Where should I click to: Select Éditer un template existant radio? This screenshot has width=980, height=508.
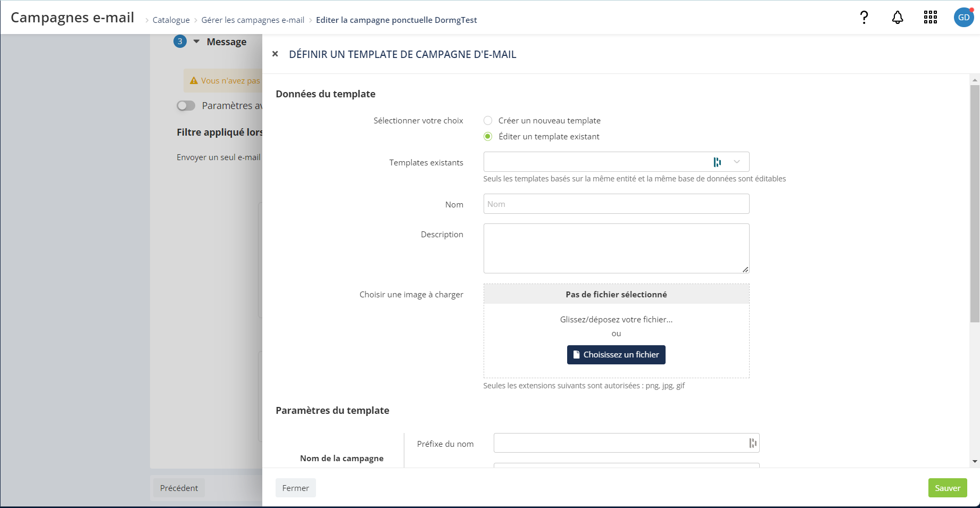tap(488, 137)
